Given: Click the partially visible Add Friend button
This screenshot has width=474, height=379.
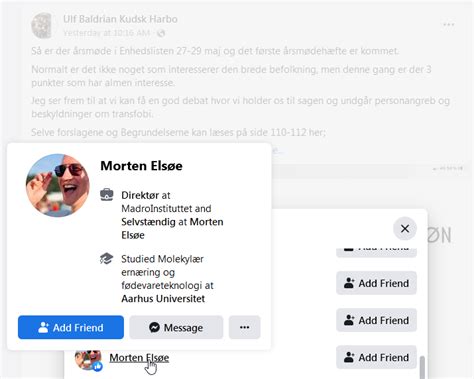Looking at the screenshot, I should (x=376, y=253).
